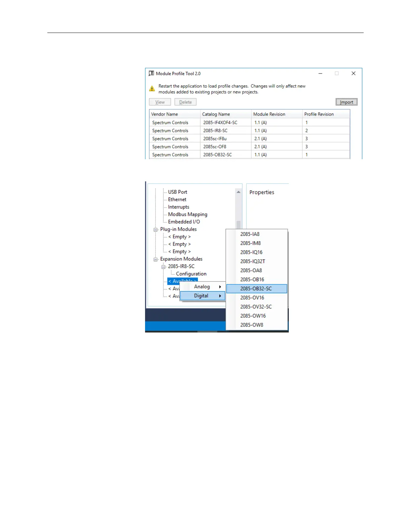Select the 2085sc-IF8u catalog row
The image size is (411, 532).
tap(249, 139)
